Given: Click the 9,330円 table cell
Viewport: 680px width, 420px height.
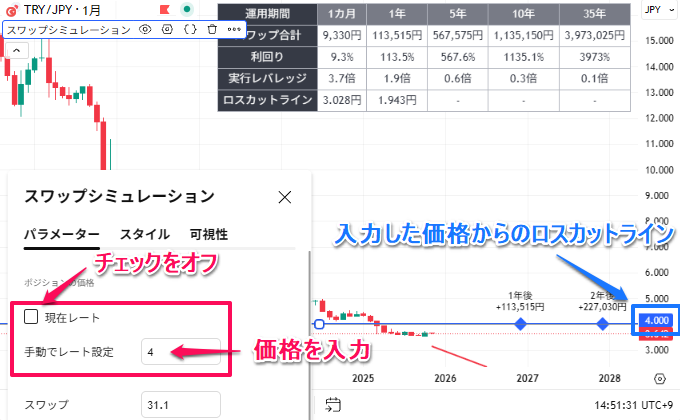Looking at the screenshot, I should point(342,35).
